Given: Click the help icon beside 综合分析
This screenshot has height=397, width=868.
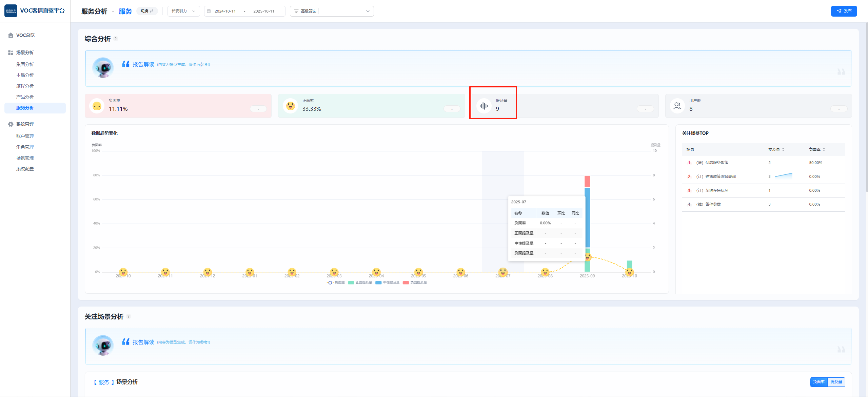Looking at the screenshot, I should click(x=116, y=39).
